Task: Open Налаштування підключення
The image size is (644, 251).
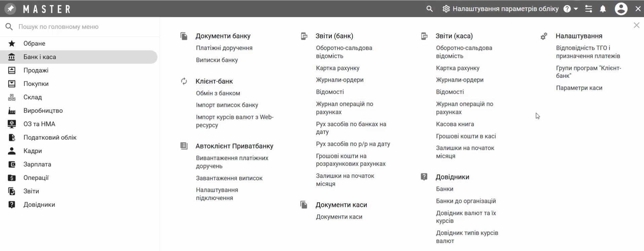Action: pyautogui.click(x=217, y=194)
